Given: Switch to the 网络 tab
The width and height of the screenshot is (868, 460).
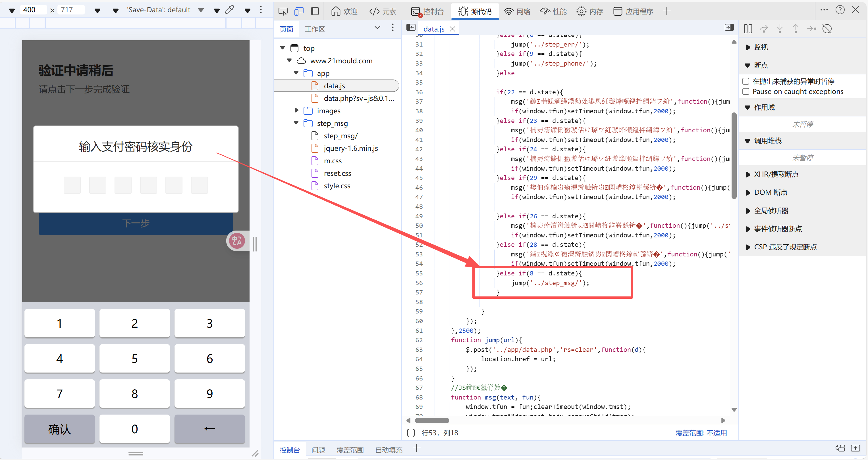Looking at the screenshot, I should (517, 11).
